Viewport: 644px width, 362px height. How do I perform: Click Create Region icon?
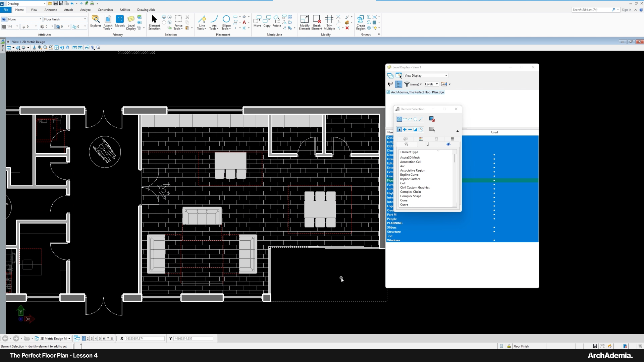pyautogui.click(x=361, y=21)
